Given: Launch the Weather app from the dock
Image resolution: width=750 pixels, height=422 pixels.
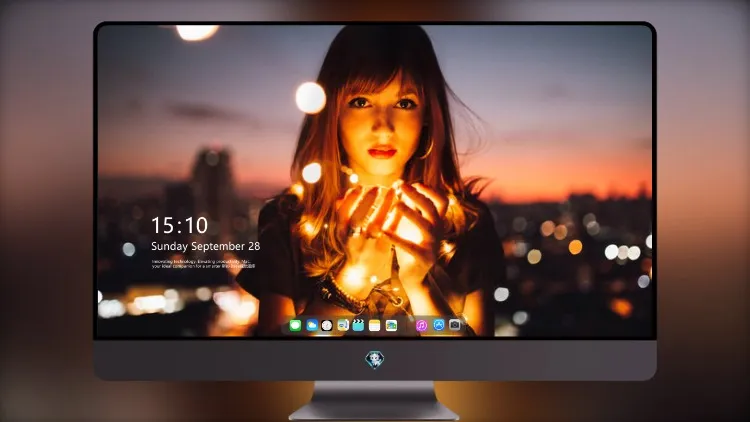Looking at the screenshot, I should pyautogui.click(x=312, y=325).
